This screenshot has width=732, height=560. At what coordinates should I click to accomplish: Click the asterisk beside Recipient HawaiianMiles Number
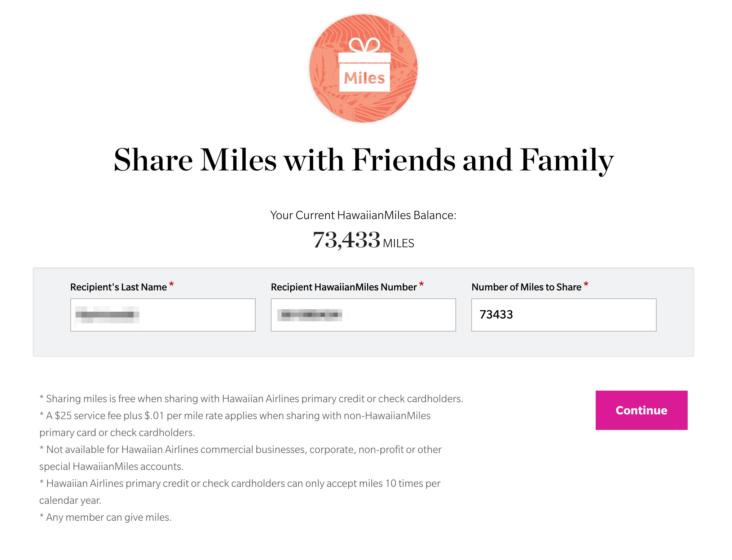click(x=422, y=285)
